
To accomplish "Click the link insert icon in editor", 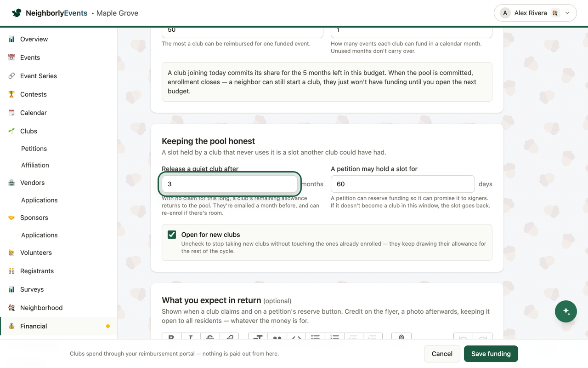I will pos(229,337).
